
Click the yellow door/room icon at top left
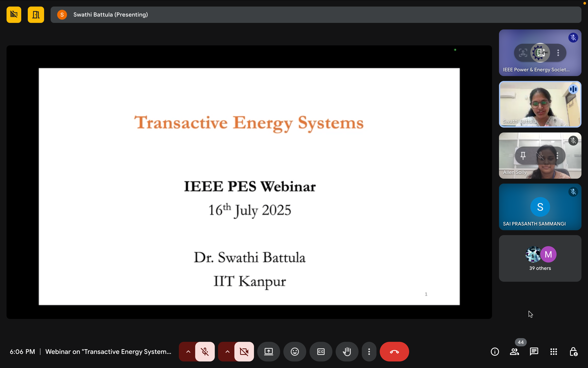point(36,15)
